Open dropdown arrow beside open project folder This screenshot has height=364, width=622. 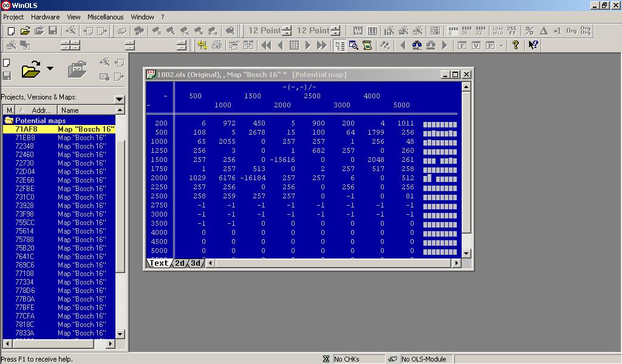[x=50, y=68]
